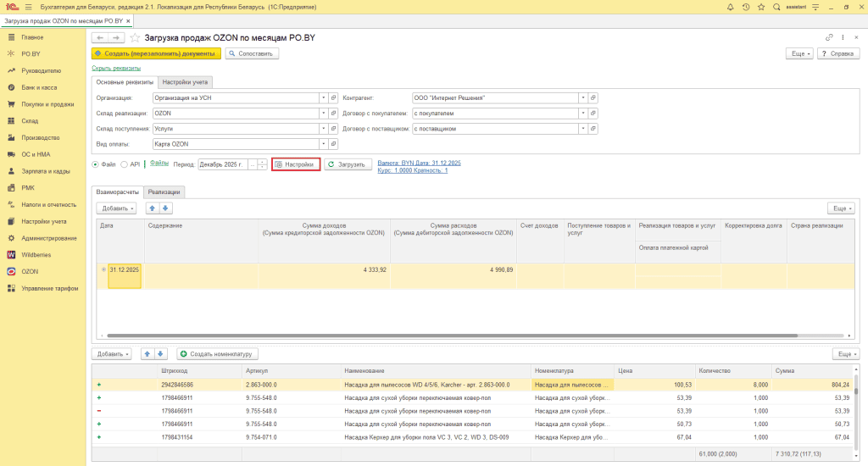This screenshot has width=868, height=466.
Task: Open the Справка help button
Action: click(x=838, y=53)
